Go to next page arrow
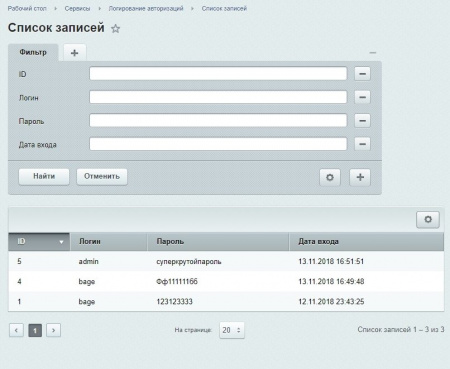Viewport: 450px width, 369px height. tap(53, 330)
